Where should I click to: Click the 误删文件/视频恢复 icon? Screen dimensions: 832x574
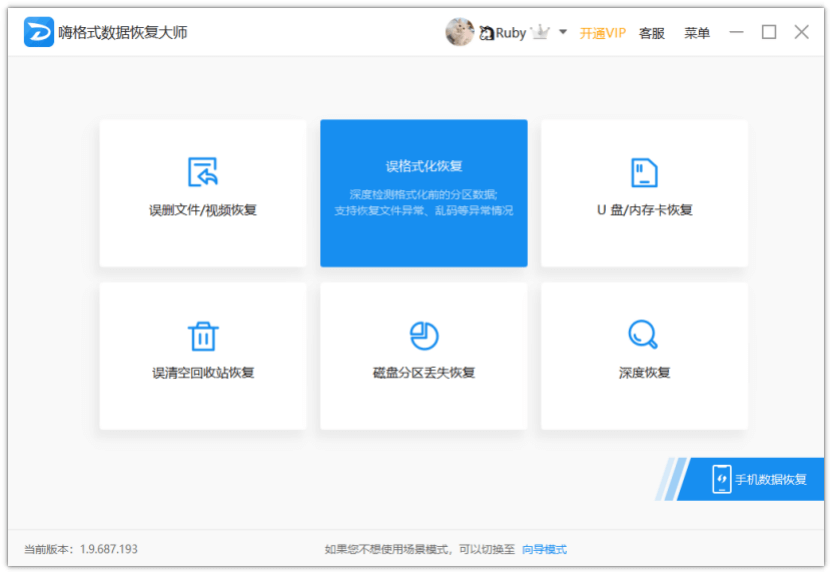pyautogui.click(x=203, y=172)
